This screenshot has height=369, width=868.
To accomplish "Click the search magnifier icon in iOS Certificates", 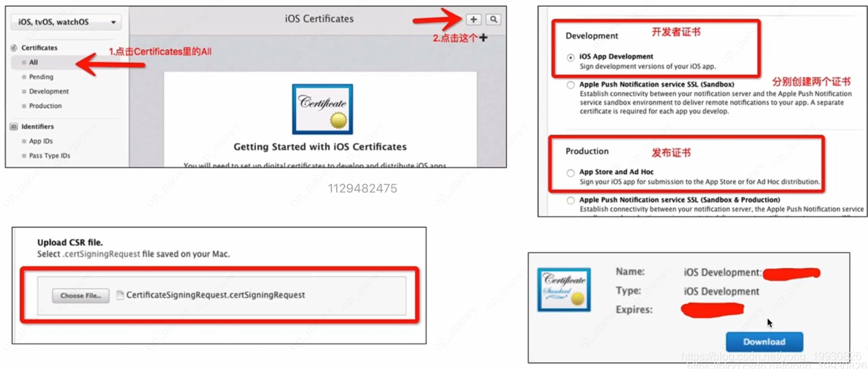I will click(x=493, y=19).
